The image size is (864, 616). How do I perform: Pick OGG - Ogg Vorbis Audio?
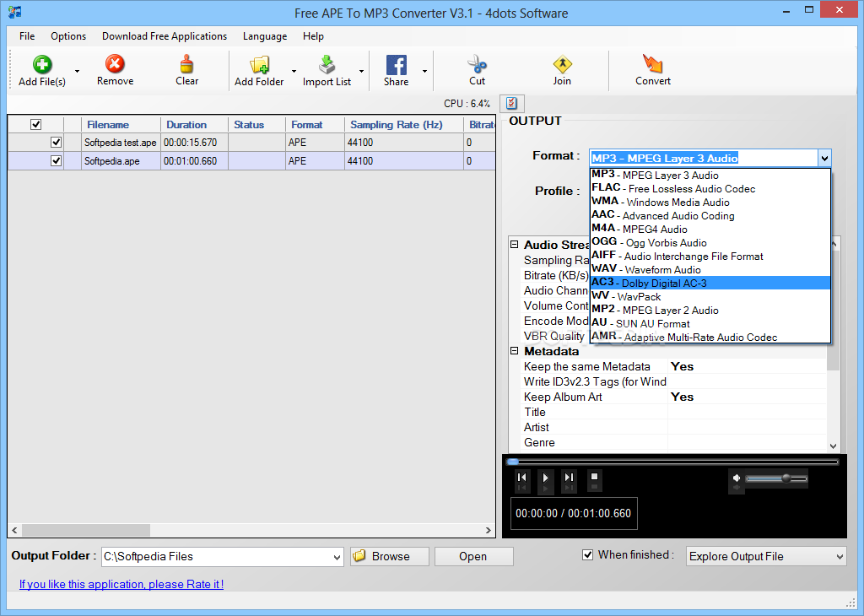click(x=710, y=242)
